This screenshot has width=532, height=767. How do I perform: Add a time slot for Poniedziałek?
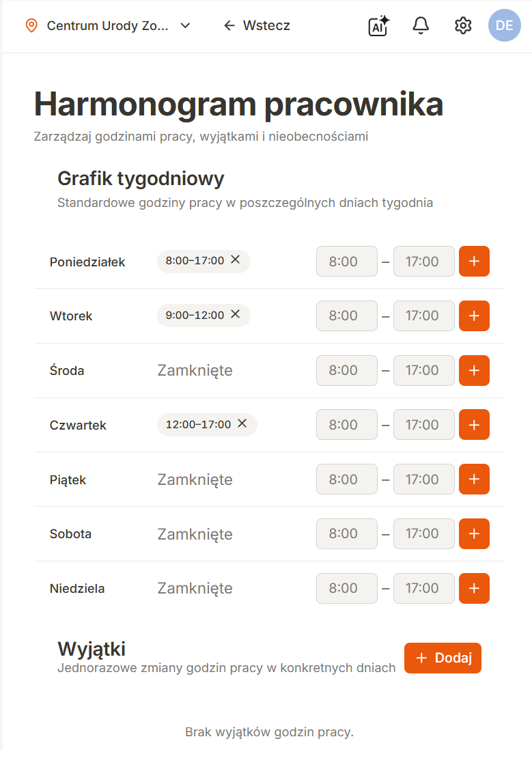click(x=474, y=261)
